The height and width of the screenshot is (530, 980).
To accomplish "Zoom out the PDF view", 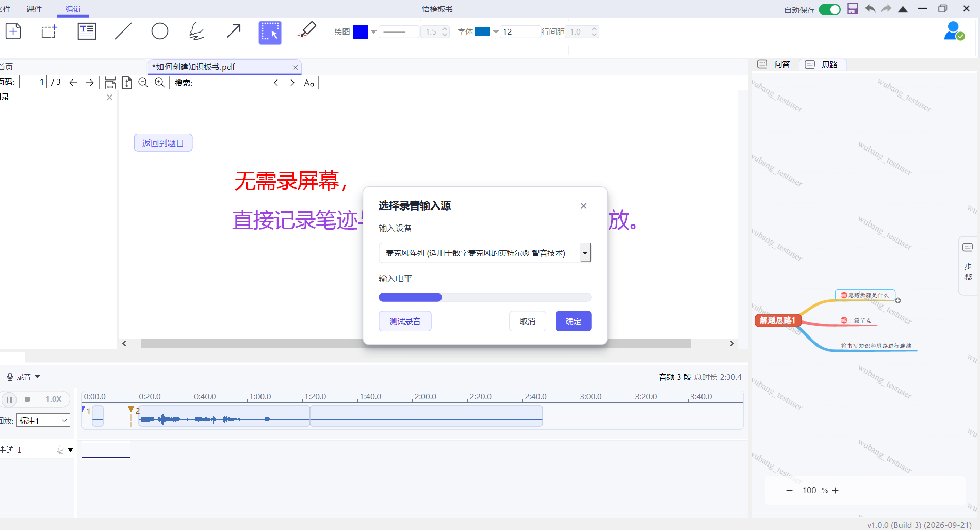I will click(143, 83).
